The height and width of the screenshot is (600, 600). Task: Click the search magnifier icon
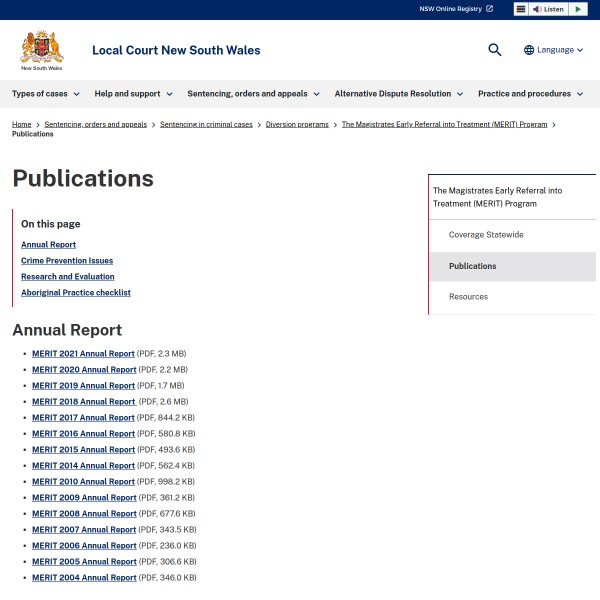click(x=494, y=50)
